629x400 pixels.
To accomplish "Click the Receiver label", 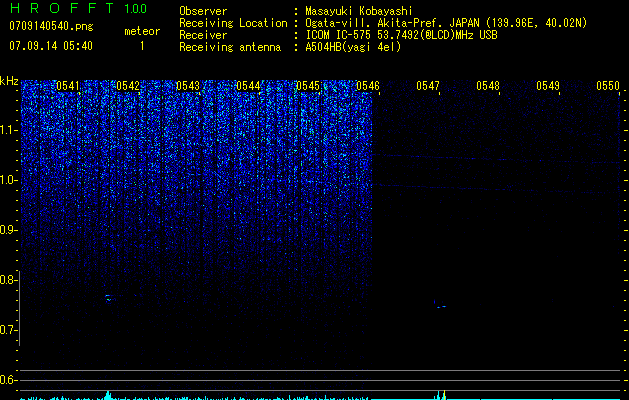I will [x=203, y=35].
